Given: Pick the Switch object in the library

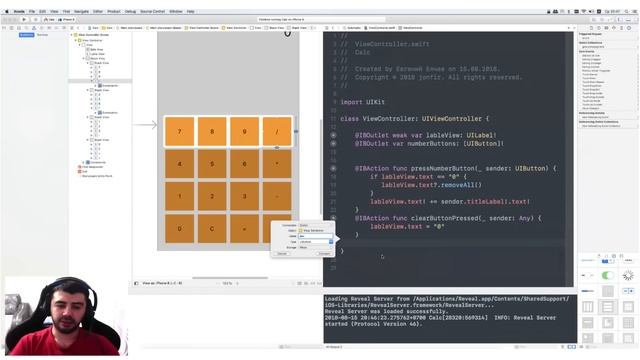Looking at the screenshot, I should (608, 276).
